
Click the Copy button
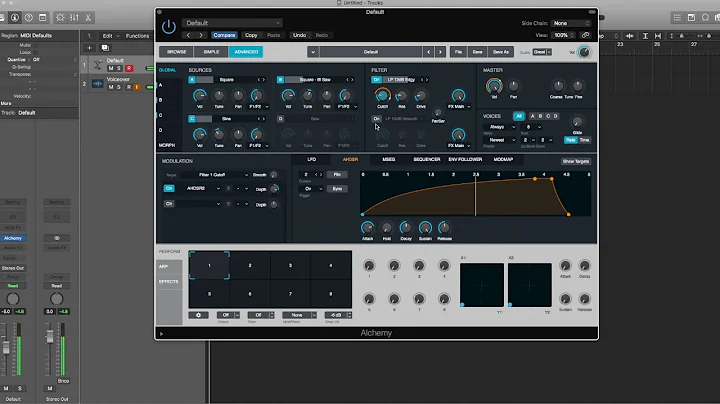[251, 35]
